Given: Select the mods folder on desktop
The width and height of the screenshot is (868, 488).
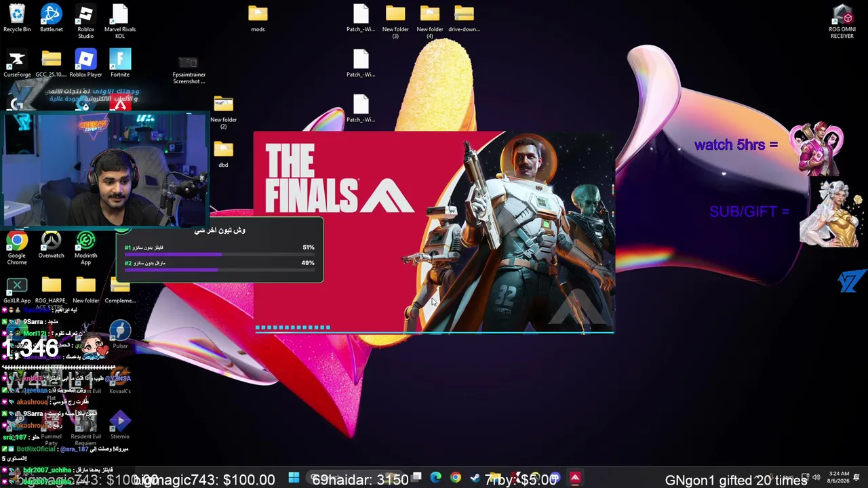Looking at the screenshot, I should click(x=258, y=18).
